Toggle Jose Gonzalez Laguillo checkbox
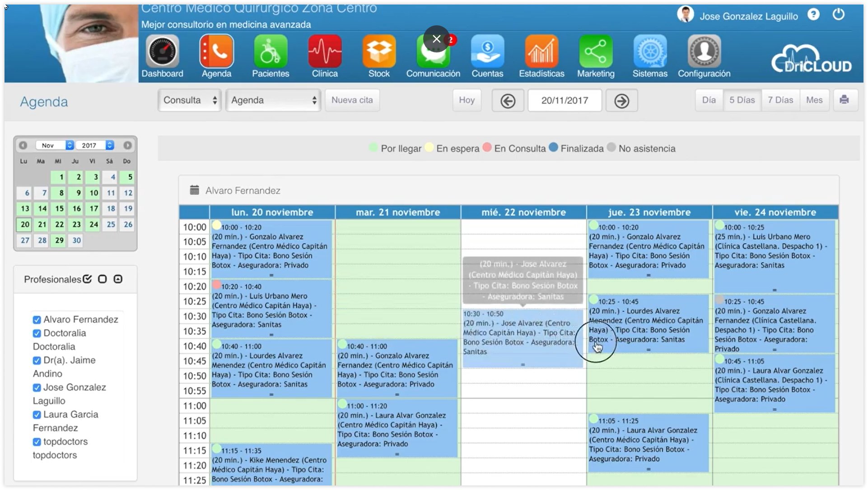The height and width of the screenshot is (490, 868). (x=37, y=387)
